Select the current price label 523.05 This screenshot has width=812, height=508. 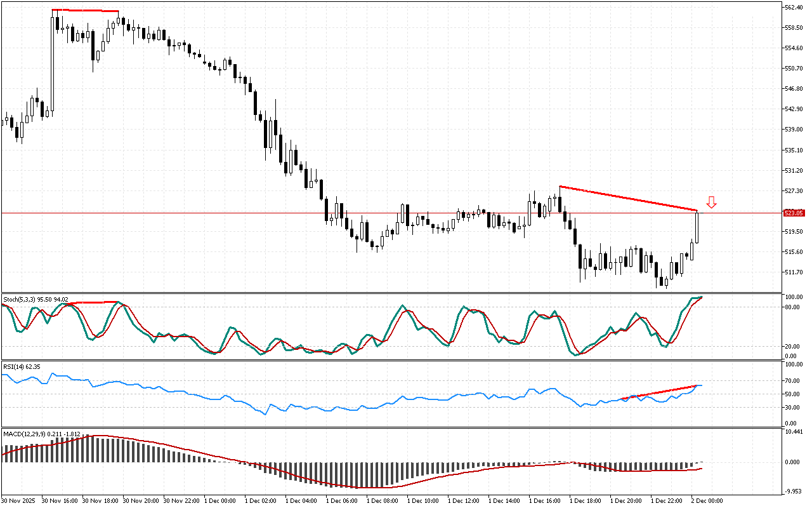(x=794, y=213)
